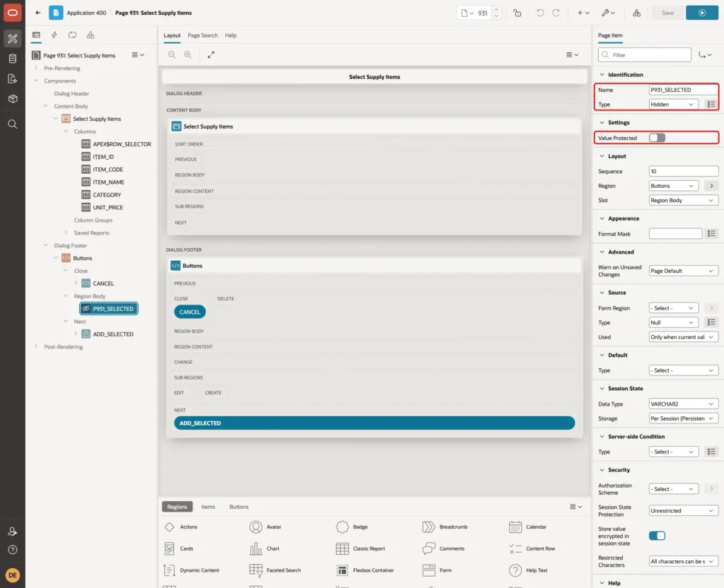Click the property Filter field
Image resolution: width=724 pixels, height=588 pixels.
pos(645,55)
